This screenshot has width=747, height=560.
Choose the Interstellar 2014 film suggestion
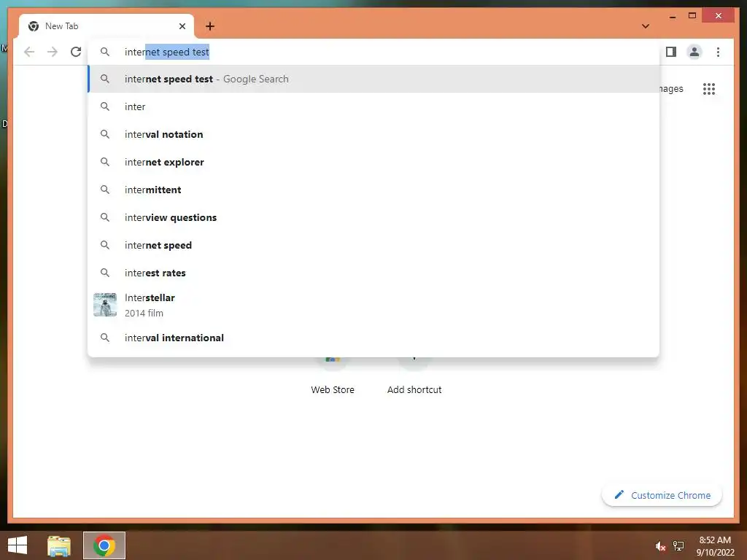click(373, 306)
